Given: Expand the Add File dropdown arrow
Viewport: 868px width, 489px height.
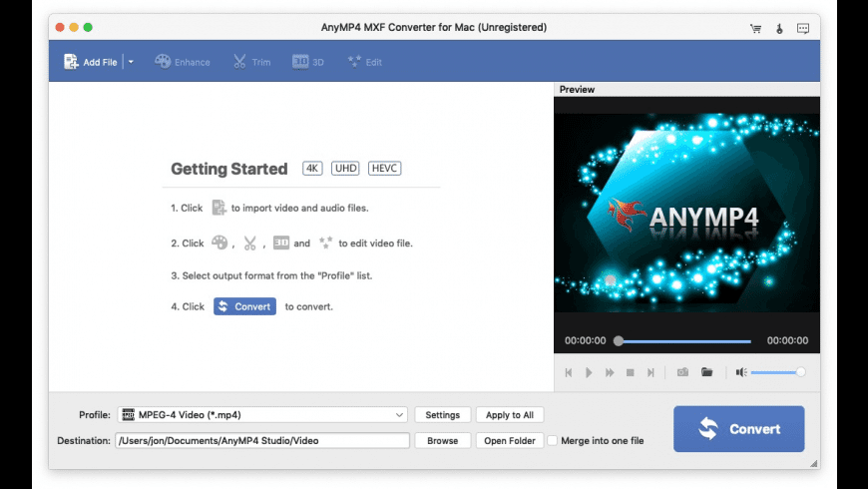Looking at the screenshot, I should click(x=131, y=62).
